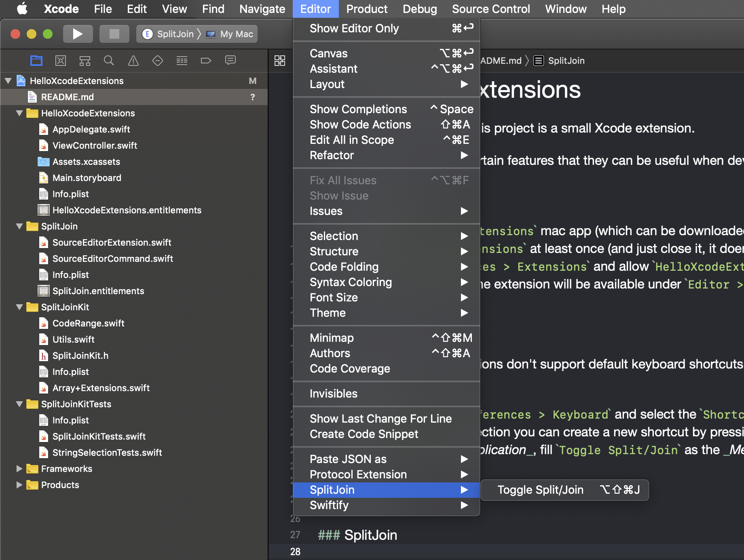Collapse the SplitJoin group
744x560 pixels.
pyautogui.click(x=19, y=226)
